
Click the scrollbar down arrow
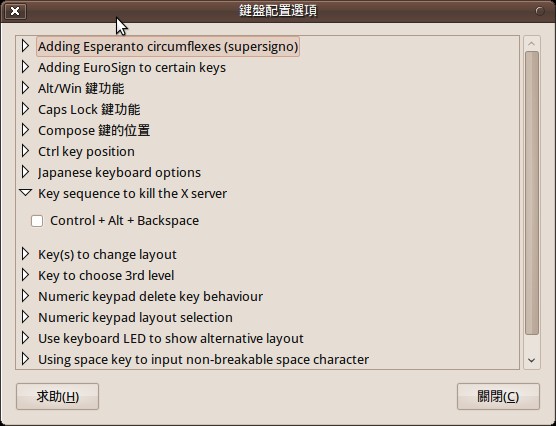pos(532,360)
